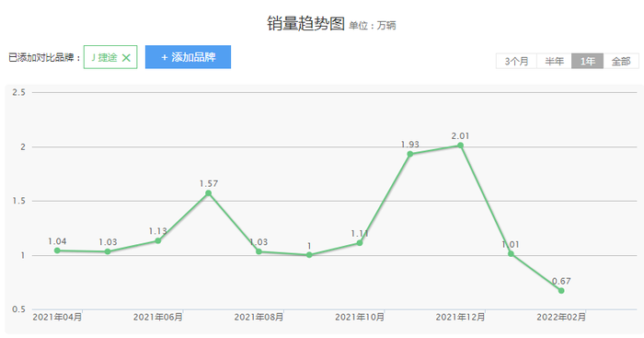The image size is (644, 338).
Task: Click the 单位：万辆 unit label
Action: (x=372, y=26)
